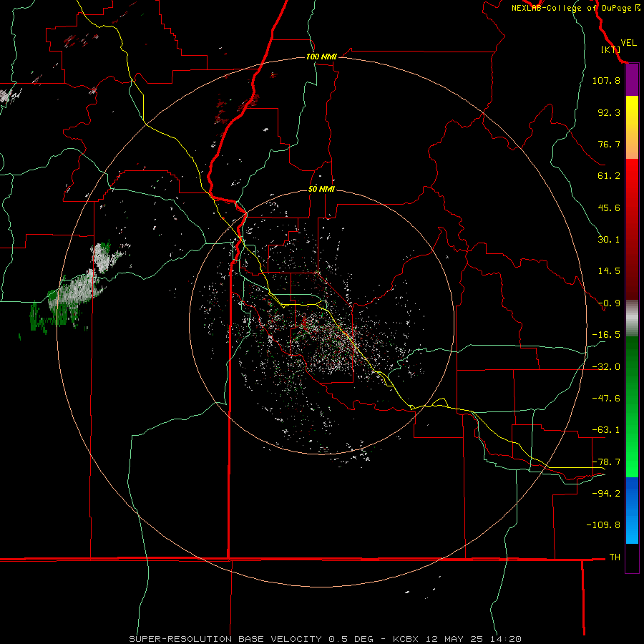This screenshot has height=644, width=644.
Task: Pick the yellow-orange segment of the velocity scale
Action: 632,127
